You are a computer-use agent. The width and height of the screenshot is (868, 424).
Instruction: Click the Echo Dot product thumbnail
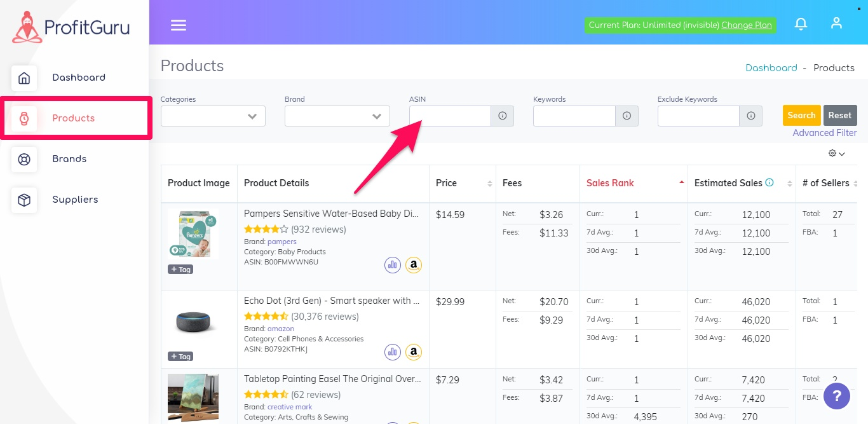click(193, 322)
